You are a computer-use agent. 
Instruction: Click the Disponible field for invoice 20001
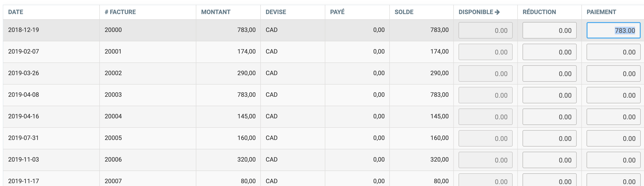(x=485, y=52)
